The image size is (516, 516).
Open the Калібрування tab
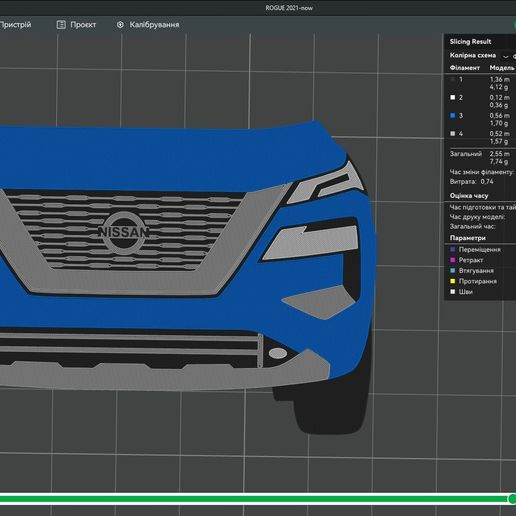click(x=154, y=25)
